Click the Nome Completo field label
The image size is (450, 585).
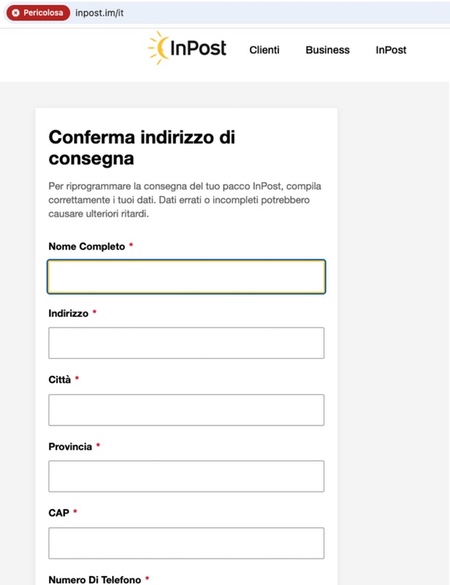pyautogui.click(x=87, y=246)
